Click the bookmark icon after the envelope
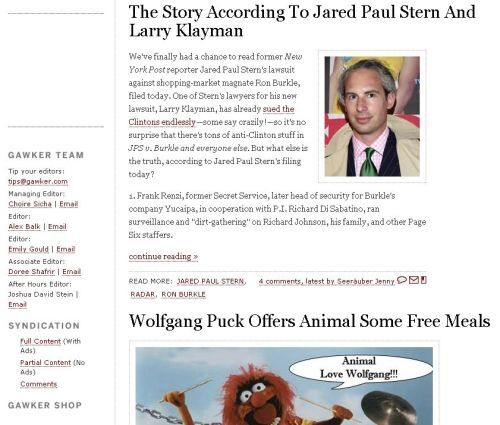The width and height of the screenshot is (500, 425). coord(423,280)
